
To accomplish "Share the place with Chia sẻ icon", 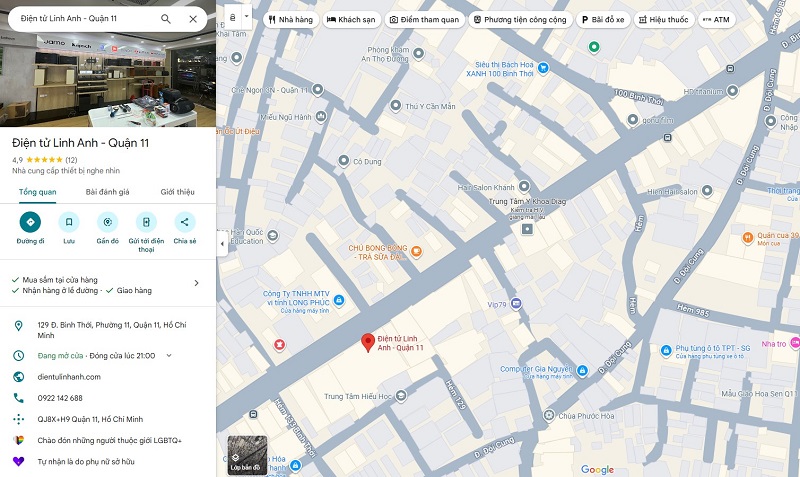I will click(185, 222).
